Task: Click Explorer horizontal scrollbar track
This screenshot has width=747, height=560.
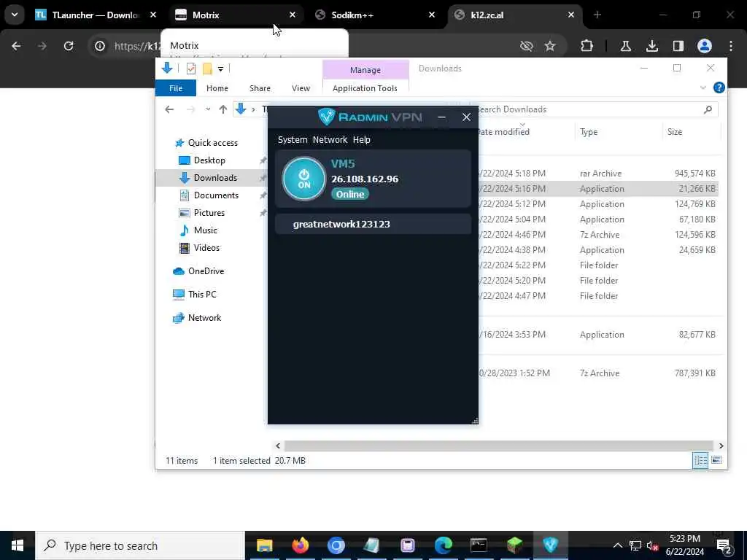Action: pos(499,446)
